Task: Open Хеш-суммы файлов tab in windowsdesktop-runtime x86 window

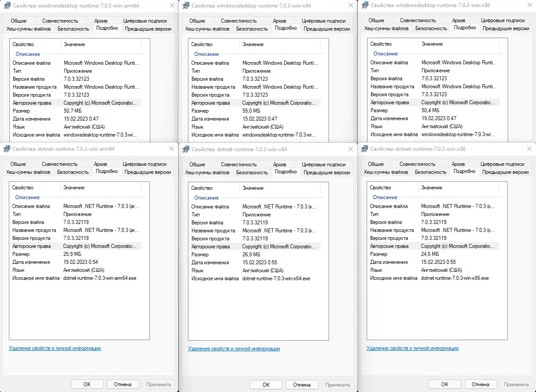Action: 386,28
